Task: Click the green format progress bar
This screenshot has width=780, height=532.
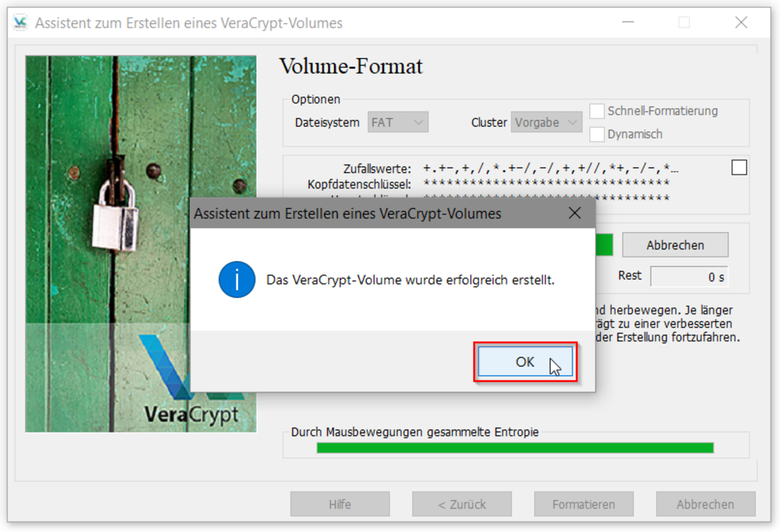Action: pyautogui.click(x=604, y=245)
